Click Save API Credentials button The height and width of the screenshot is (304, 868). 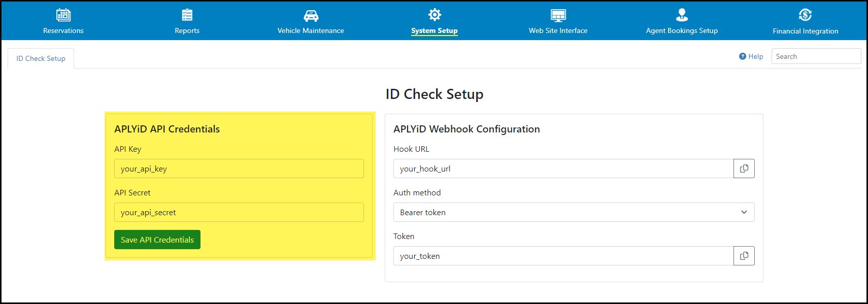click(157, 240)
